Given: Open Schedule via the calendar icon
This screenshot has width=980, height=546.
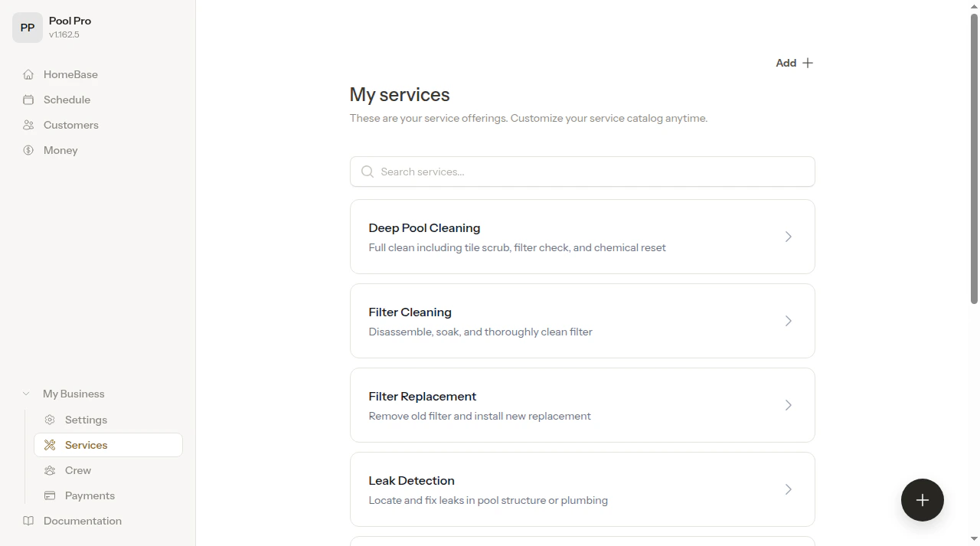Looking at the screenshot, I should [28, 100].
